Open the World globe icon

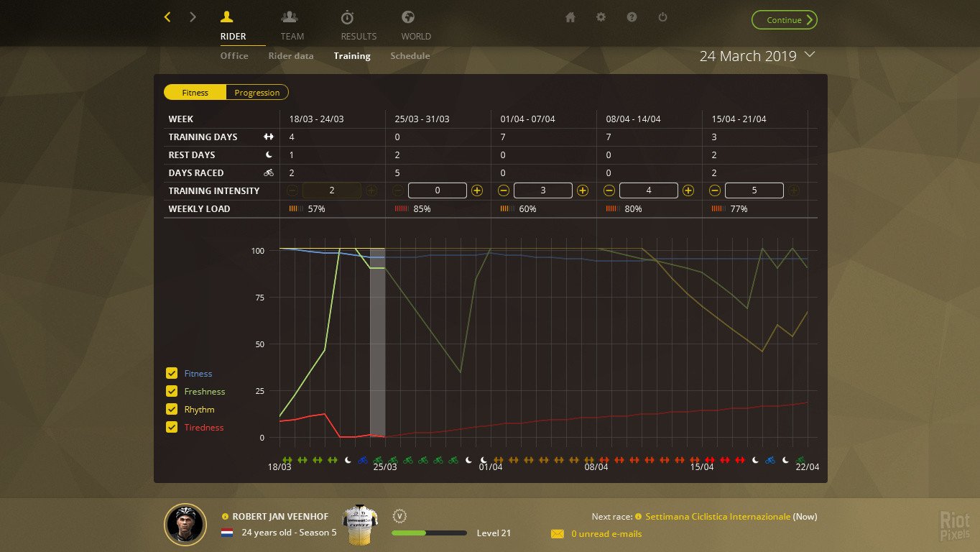407,17
